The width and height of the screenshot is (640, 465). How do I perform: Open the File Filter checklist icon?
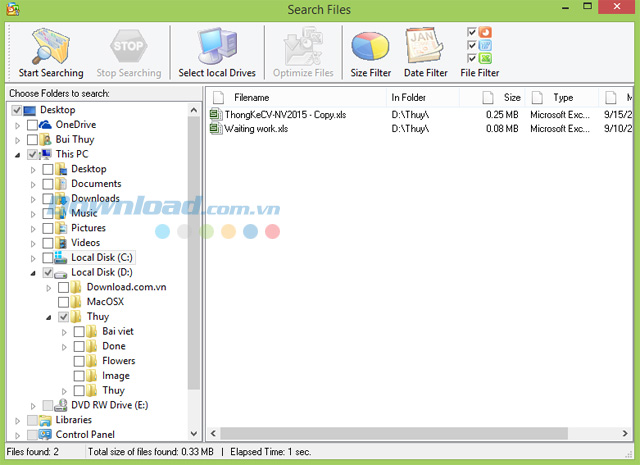[479, 45]
